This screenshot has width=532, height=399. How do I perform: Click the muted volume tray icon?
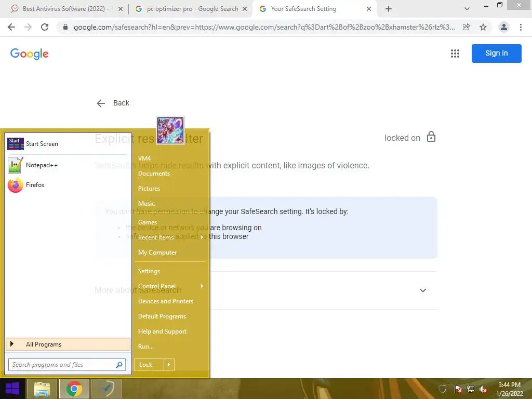483,389
